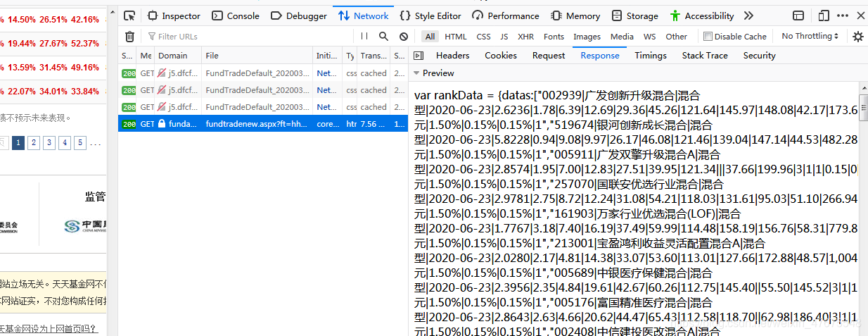
Task: Filter requests by Fonts type
Action: [554, 37]
